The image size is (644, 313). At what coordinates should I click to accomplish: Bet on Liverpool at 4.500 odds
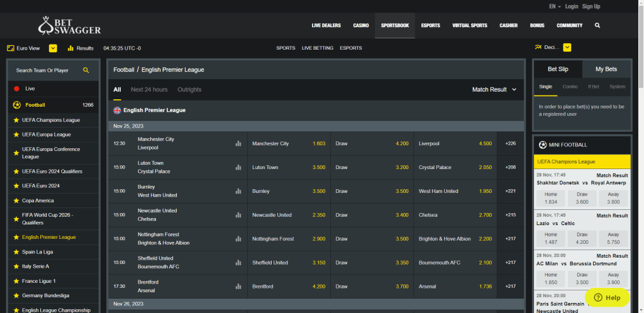456,143
